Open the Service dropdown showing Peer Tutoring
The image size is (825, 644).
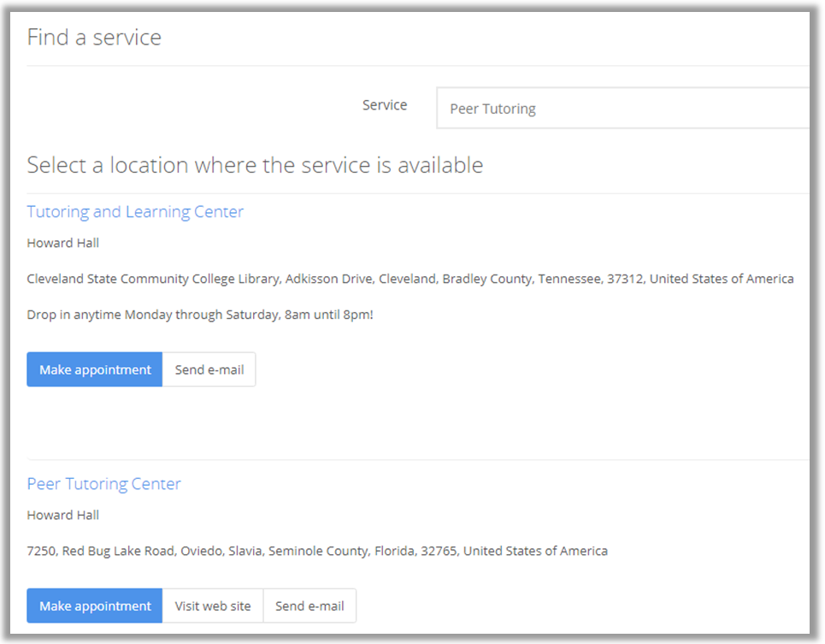(623, 109)
